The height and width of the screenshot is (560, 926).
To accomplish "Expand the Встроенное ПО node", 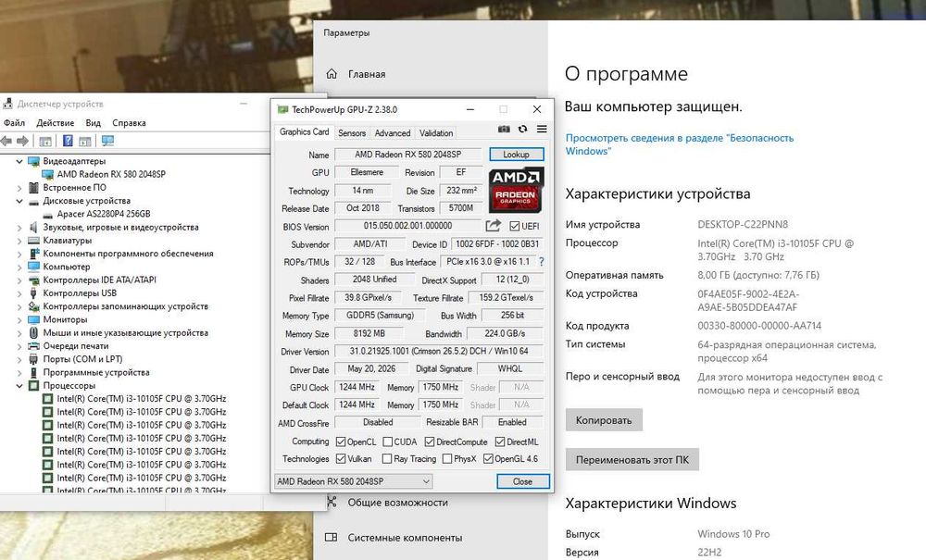I will click(x=19, y=188).
